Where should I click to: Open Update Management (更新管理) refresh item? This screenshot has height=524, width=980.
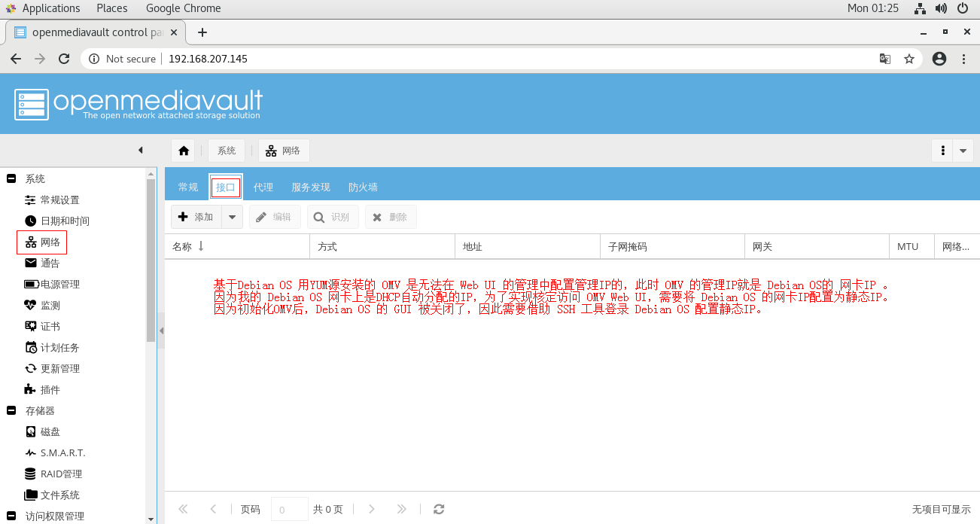[x=52, y=368]
